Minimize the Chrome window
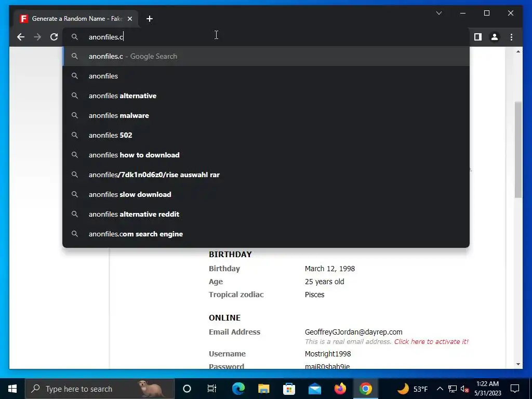532x399 pixels. [463, 13]
